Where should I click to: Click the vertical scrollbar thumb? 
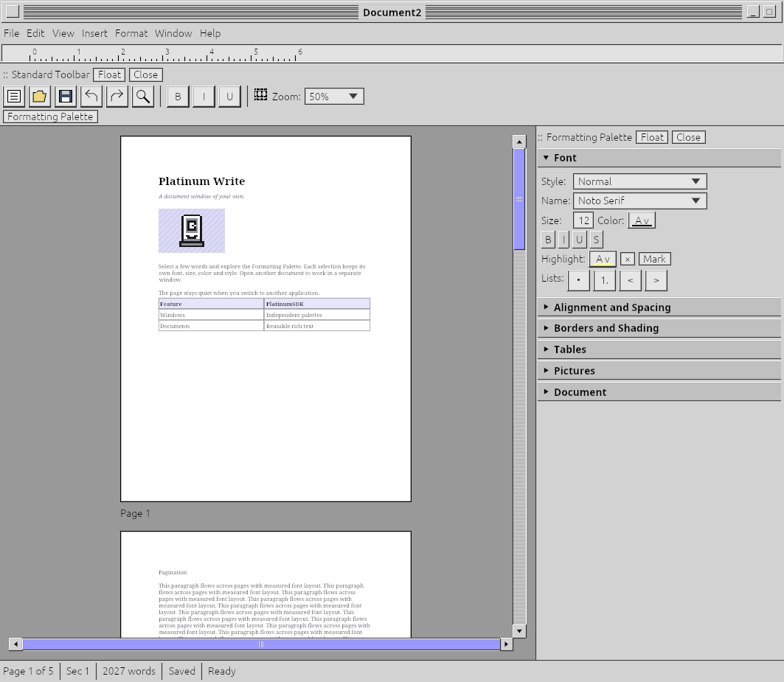coord(519,199)
